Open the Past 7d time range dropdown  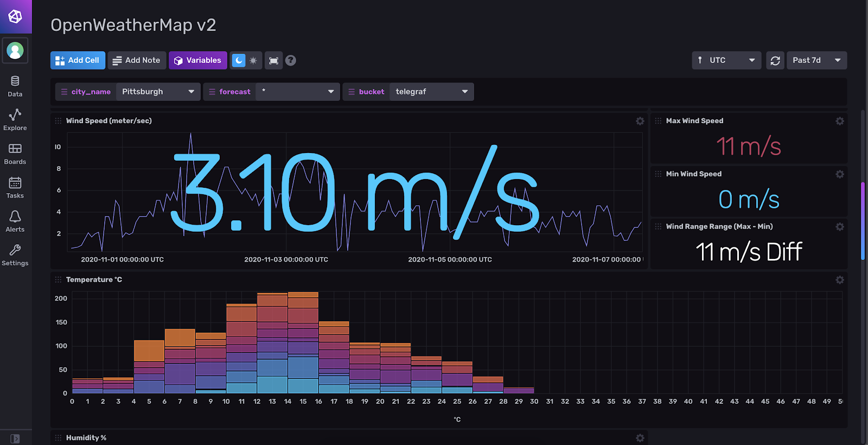coord(817,60)
